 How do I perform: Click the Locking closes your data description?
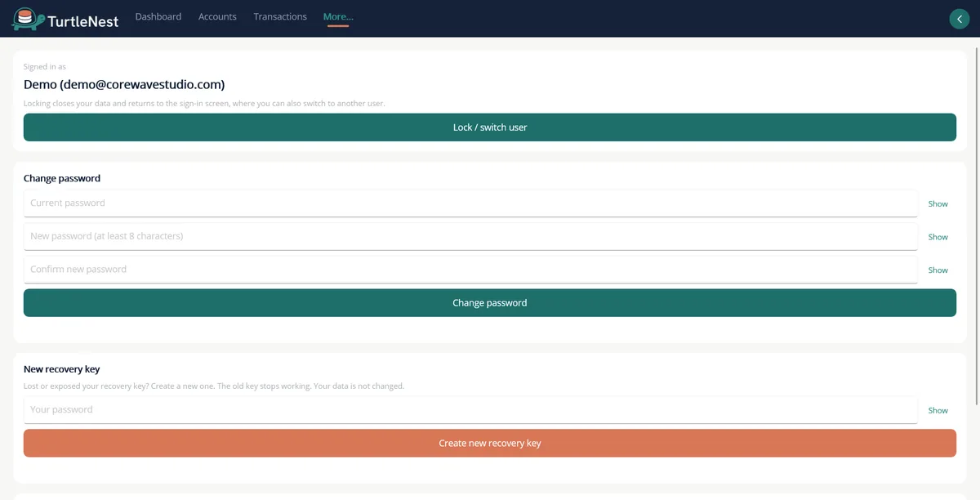click(x=204, y=104)
